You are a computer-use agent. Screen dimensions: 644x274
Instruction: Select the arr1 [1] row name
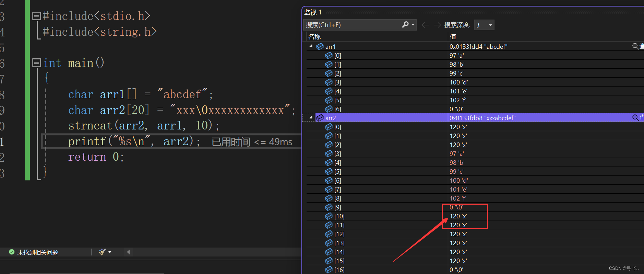click(x=337, y=64)
